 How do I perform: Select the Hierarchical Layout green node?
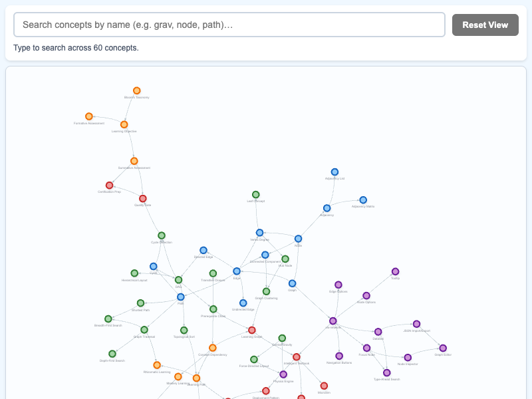pos(134,273)
